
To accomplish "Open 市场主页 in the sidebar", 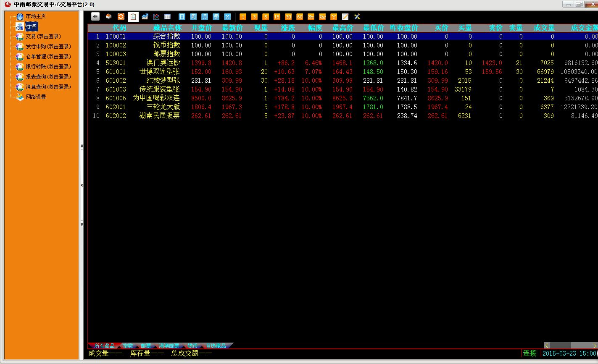I will pyautogui.click(x=36, y=16).
